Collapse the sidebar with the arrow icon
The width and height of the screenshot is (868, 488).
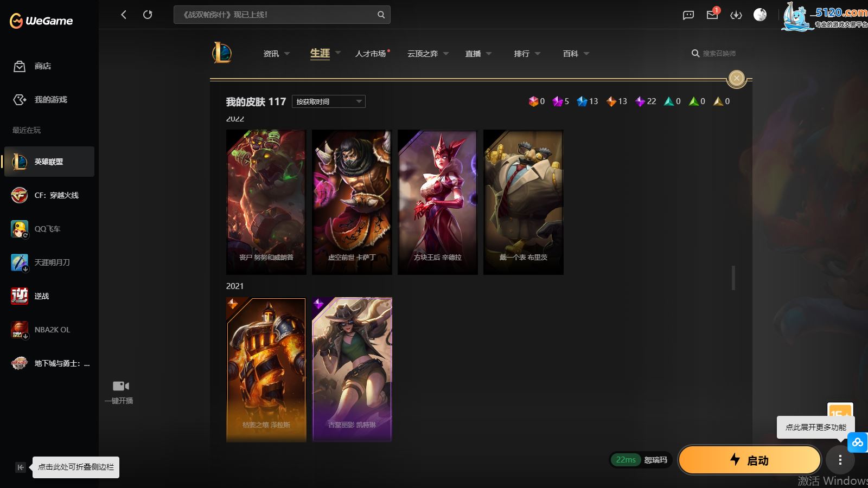pyautogui.click(x=21, y=467)
